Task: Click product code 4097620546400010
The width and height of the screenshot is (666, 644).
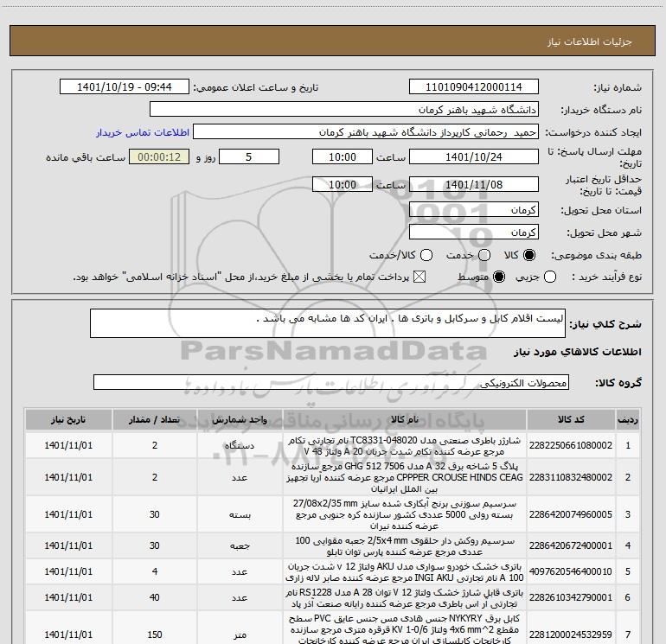Action: point(571,571)
